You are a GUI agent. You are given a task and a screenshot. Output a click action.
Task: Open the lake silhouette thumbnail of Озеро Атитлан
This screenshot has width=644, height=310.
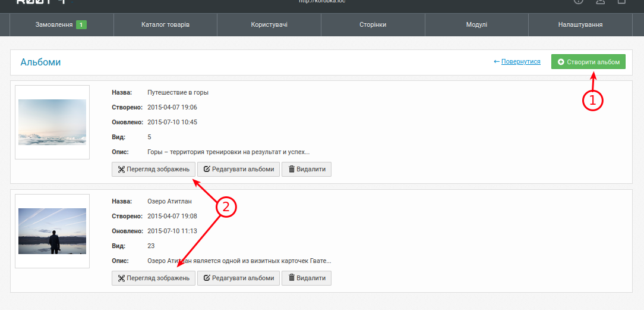(52, 231)
